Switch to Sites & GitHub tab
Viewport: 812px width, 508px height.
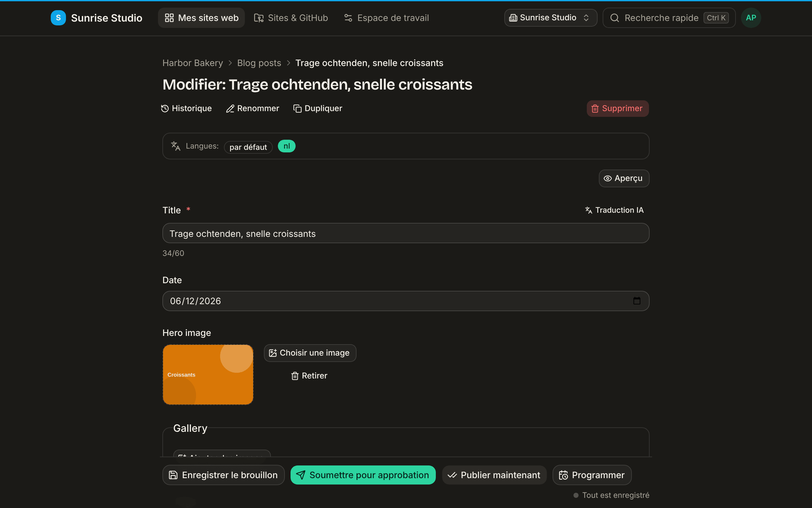coord(291,18)
